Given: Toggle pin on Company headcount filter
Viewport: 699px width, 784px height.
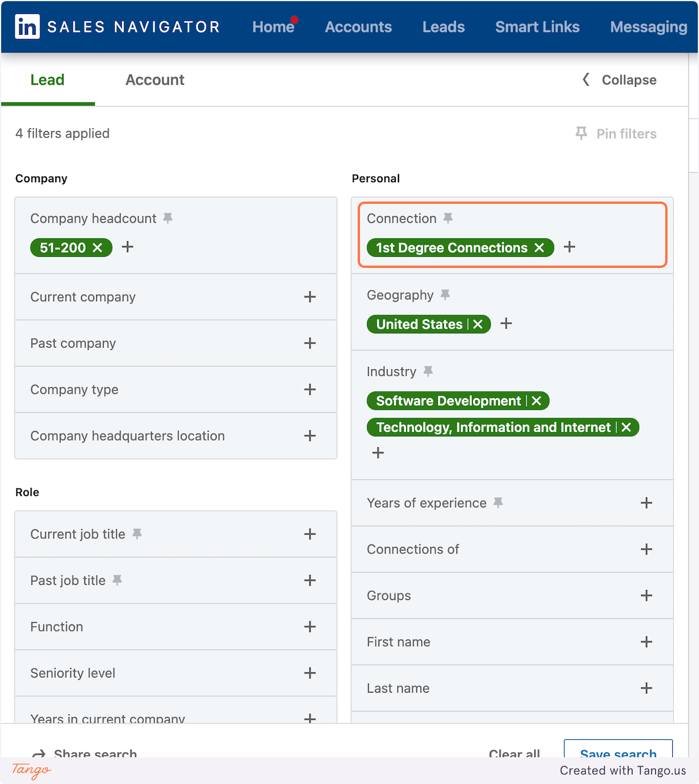Looking at the screenshot, I should click(168, 218).
